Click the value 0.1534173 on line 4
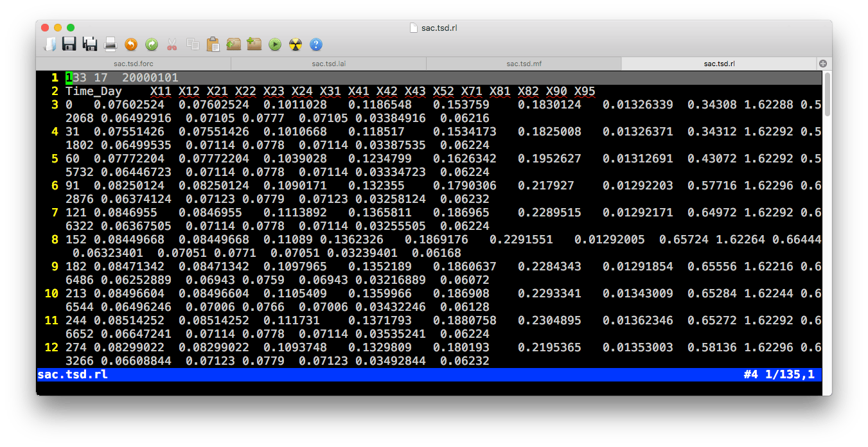 (465, 132)
